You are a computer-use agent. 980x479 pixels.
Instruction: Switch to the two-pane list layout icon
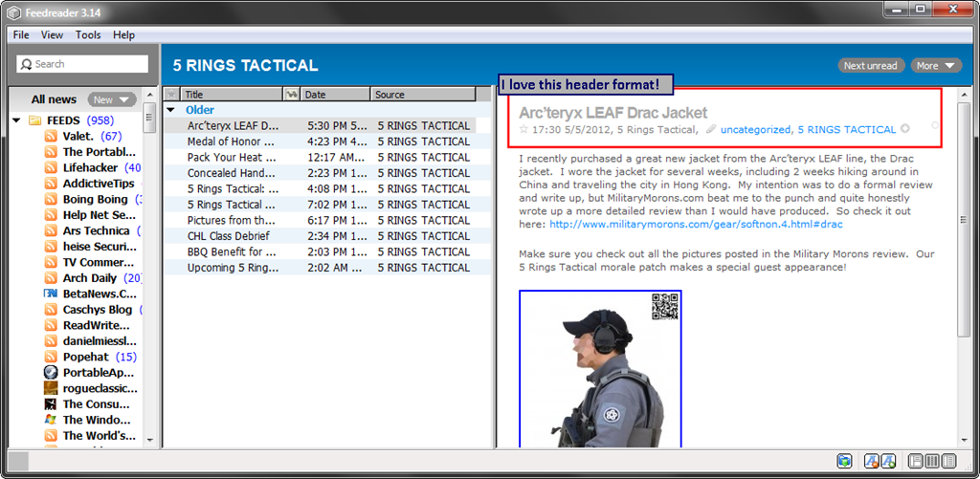(948, 461)
